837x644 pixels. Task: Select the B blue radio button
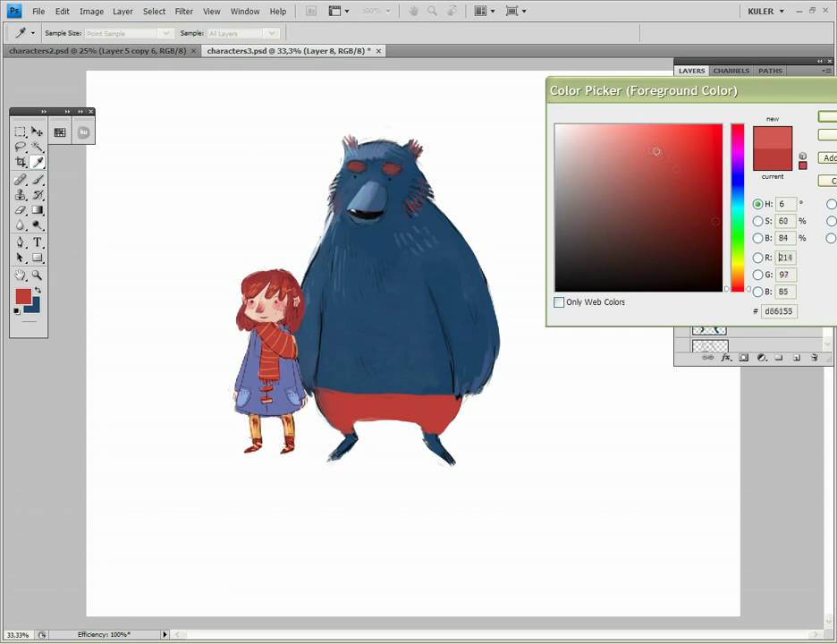coord(757,292)
